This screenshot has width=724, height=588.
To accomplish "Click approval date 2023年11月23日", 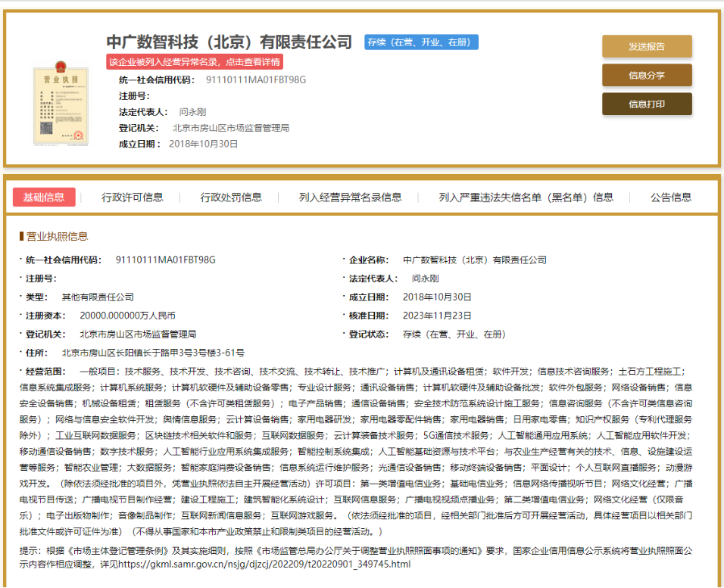I will click(437, 316).
